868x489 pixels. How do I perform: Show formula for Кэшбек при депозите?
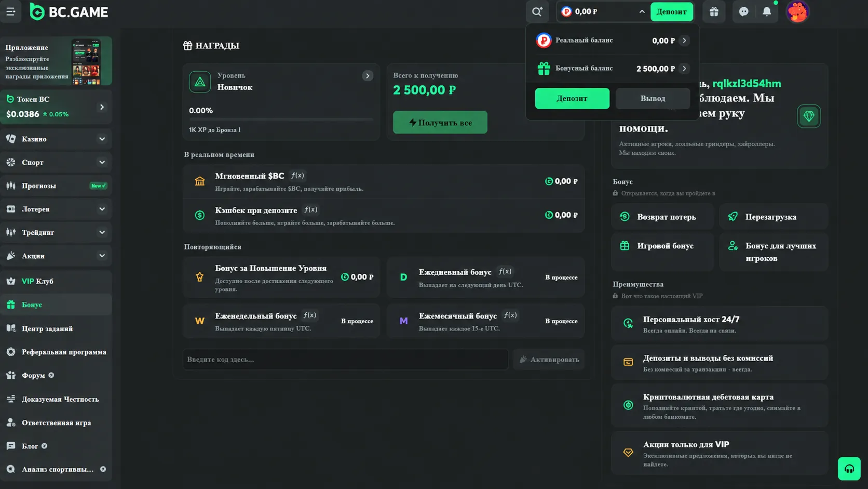coord(310,209)
